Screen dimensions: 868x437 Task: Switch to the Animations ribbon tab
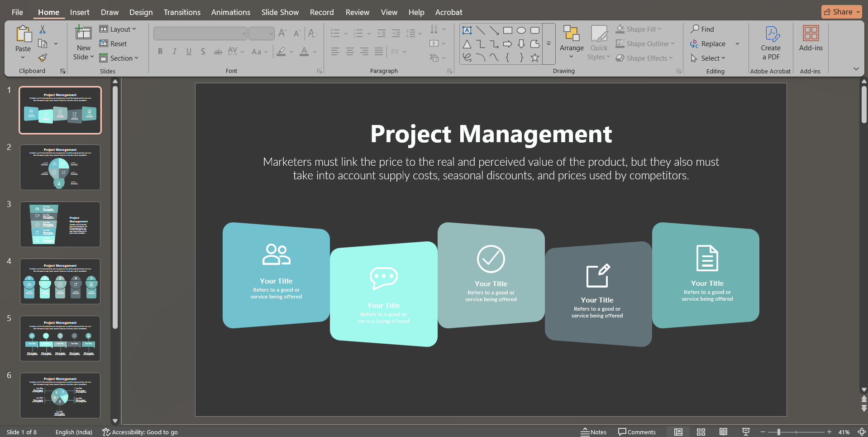[230, 12]
